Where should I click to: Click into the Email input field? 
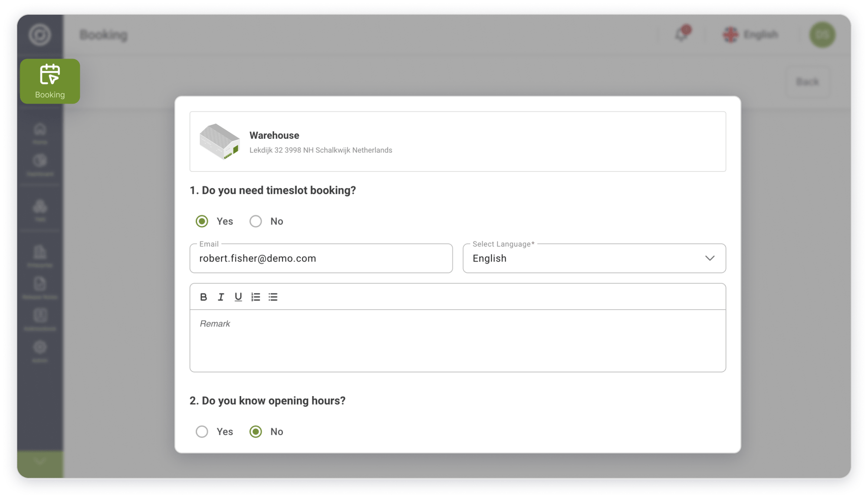(321, 258)
